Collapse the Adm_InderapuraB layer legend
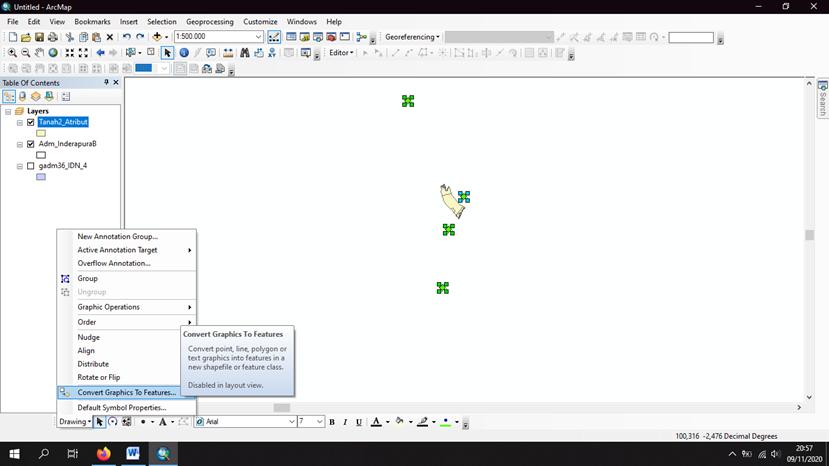The height and width of the screenshot is (466, 829). [x=20, y=144]
